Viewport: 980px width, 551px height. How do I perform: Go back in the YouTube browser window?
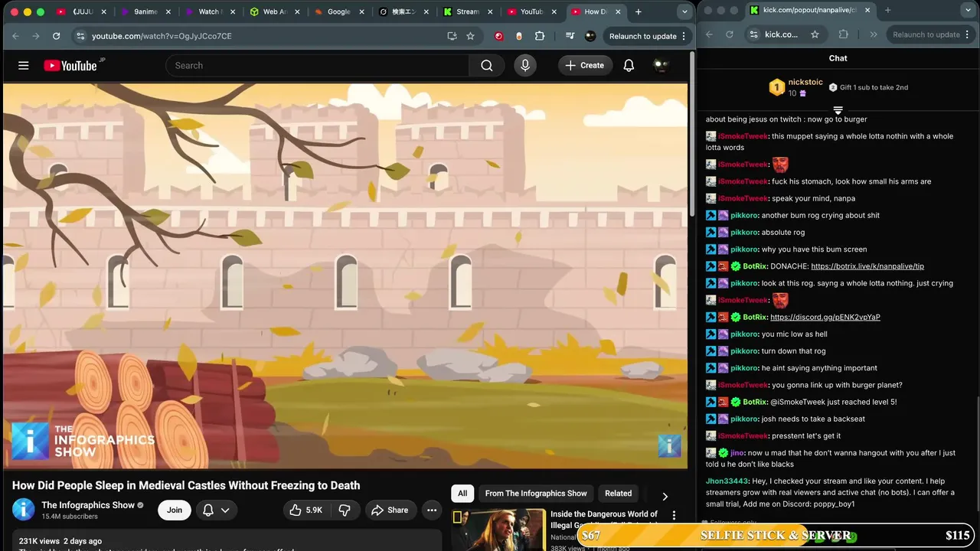pyautogui.click(x=15, y=36)
